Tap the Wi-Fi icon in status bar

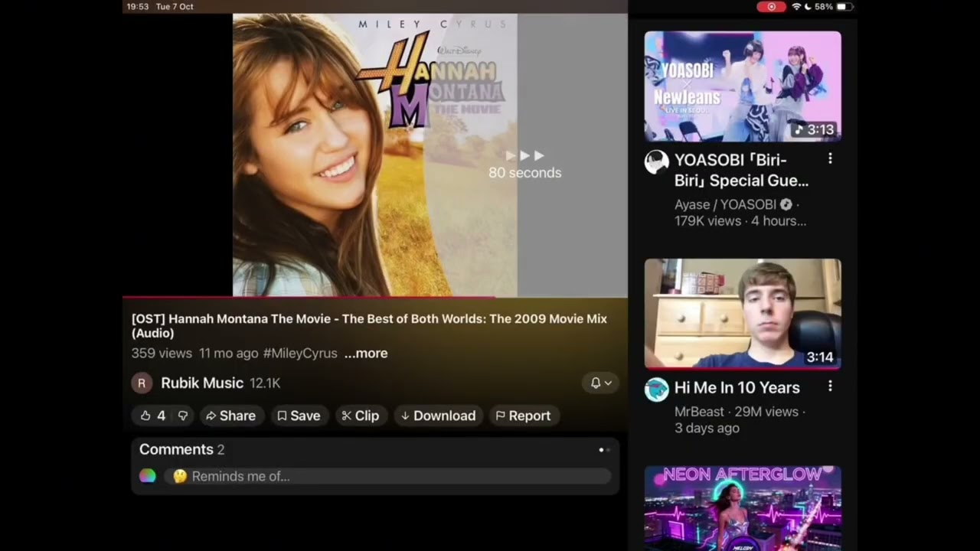pyautogui.click(x=796, y=7)
